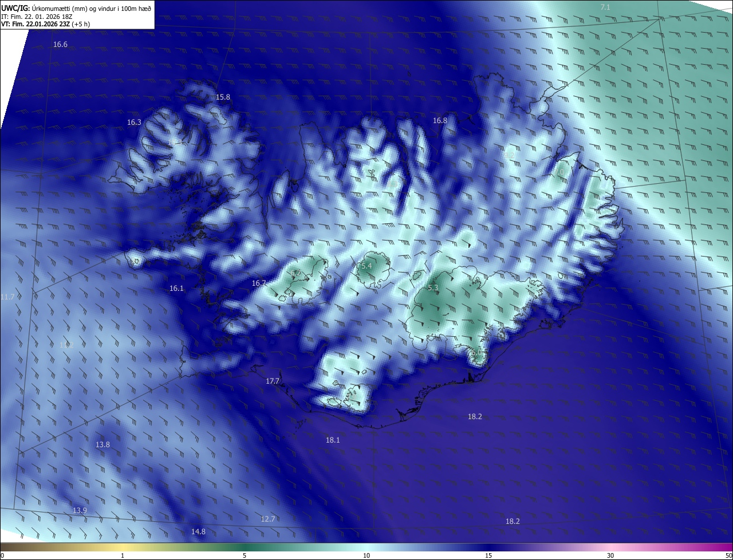
Task: Click the 50 tick on the color scale
Action: 728,555
